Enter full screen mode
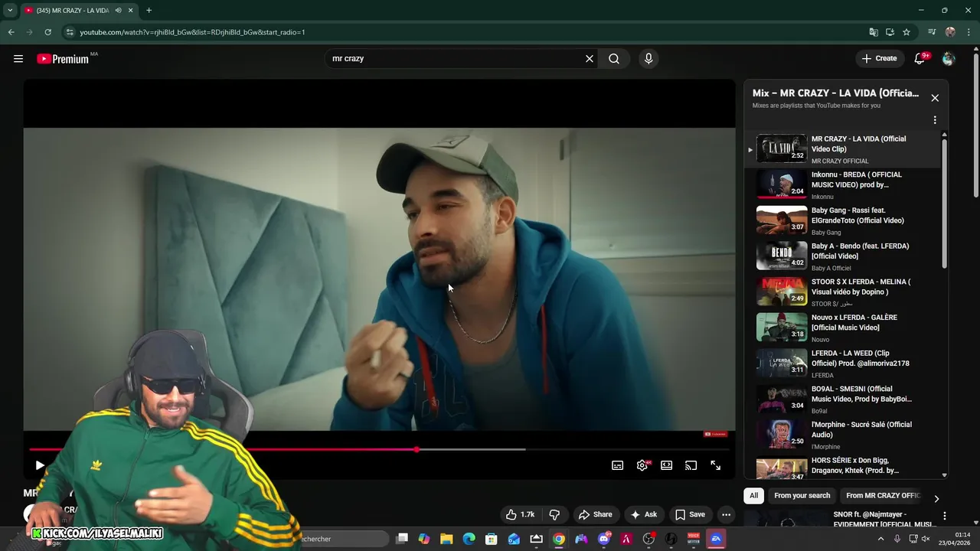980x551 pixels. point(716,465)
